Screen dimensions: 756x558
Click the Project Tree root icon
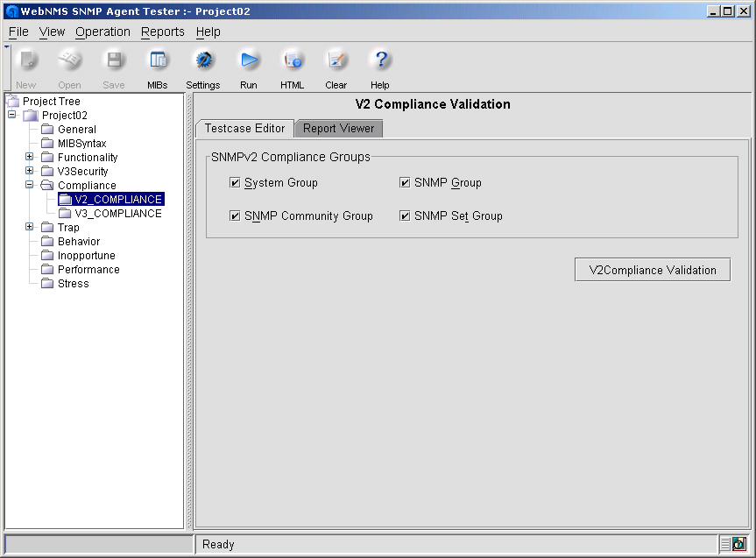[x=12, y=101]
